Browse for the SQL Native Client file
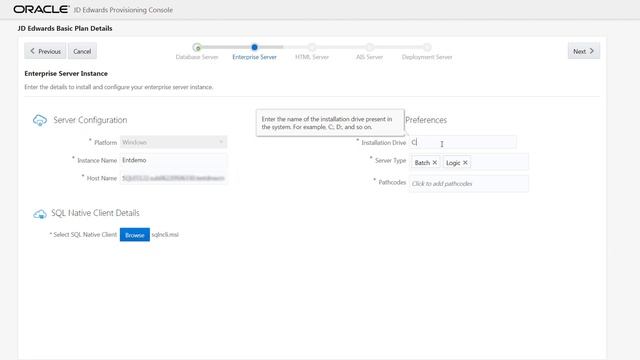The image size is (640, 360). click(135, 235)
